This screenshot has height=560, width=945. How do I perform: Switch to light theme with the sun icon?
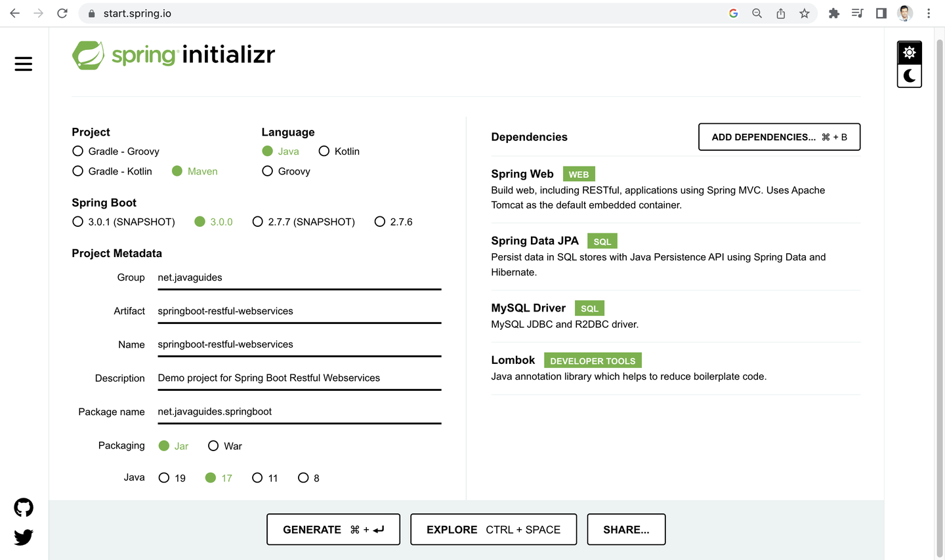pyautogui.click(x=909, y=52)
